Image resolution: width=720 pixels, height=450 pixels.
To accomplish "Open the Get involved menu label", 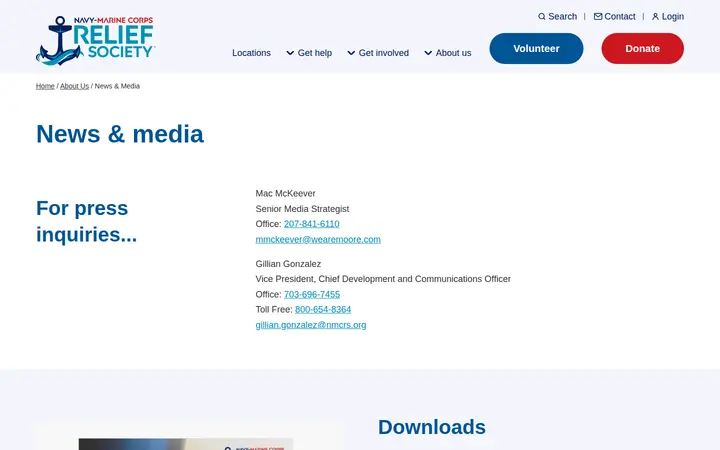I will 383,53.
